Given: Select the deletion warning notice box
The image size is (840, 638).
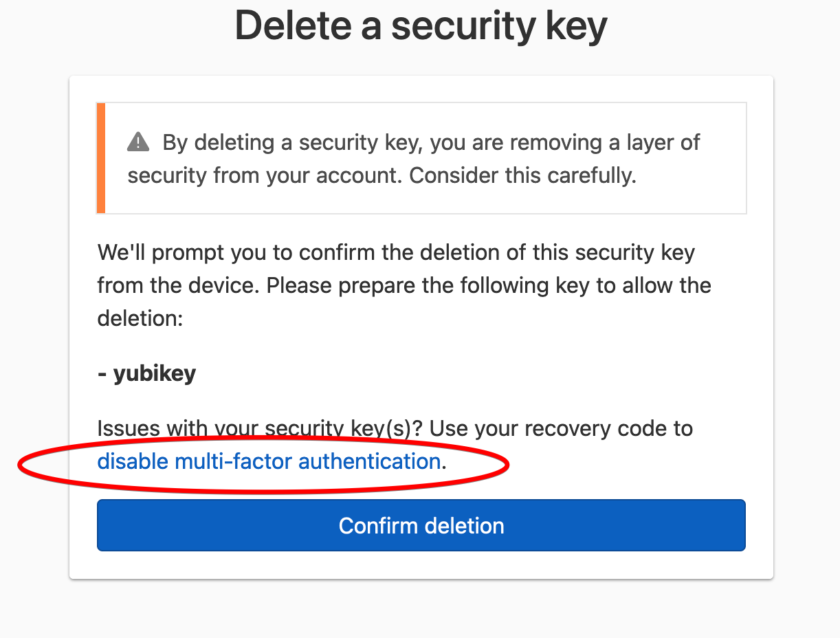Looking at the screenshot, I should (x=421, y=158).
